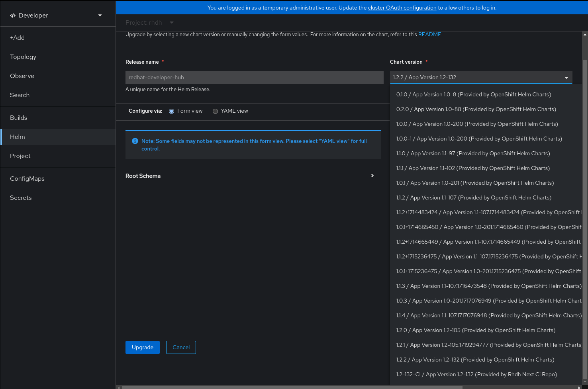Click the Upgrade button
This screenshot has height=389, width=588.
coord(143,347)
